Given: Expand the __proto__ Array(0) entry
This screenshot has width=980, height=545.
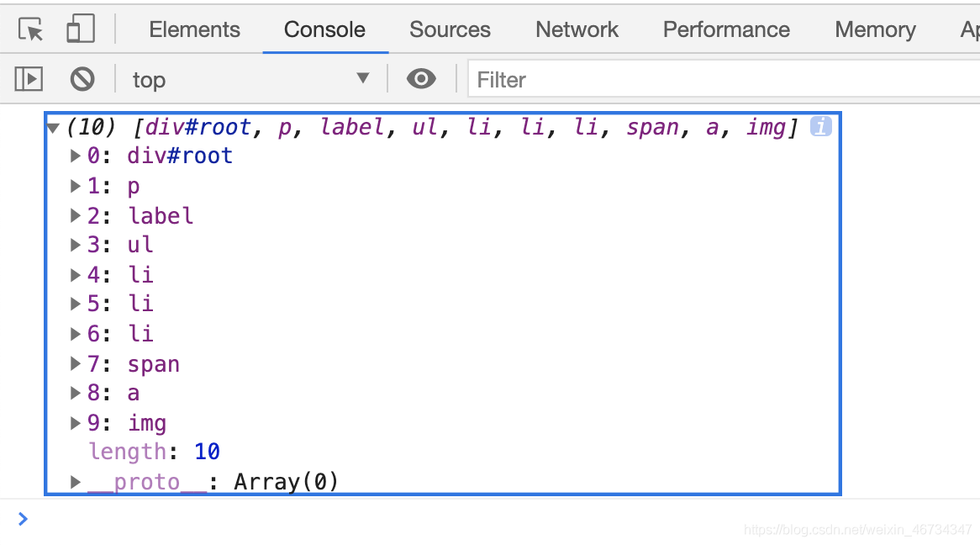Looking at the screenshot, I should [75, 482].
